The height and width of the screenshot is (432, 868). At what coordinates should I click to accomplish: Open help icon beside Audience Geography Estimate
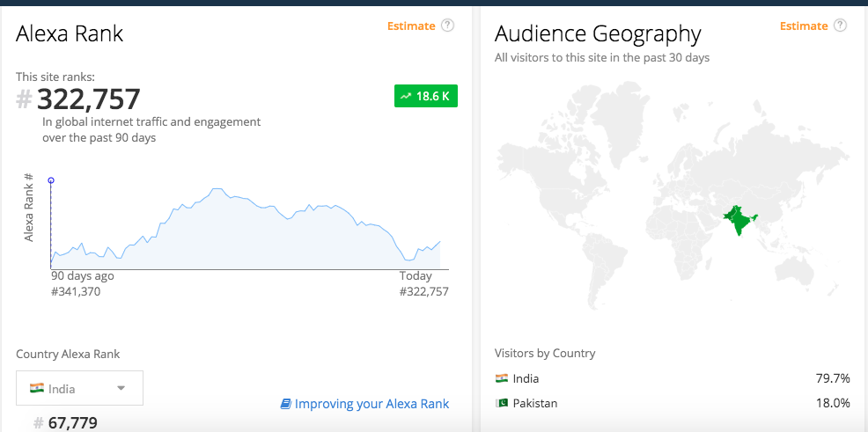pos(841,26)
